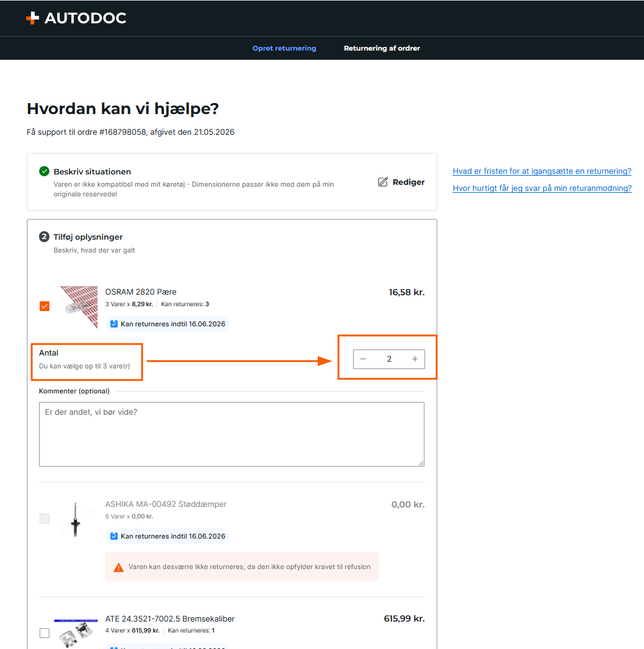Click the disabled ASHIKA Støddæmper checkbox
Screen dimensions: 644x649
(x=45, y=518)
